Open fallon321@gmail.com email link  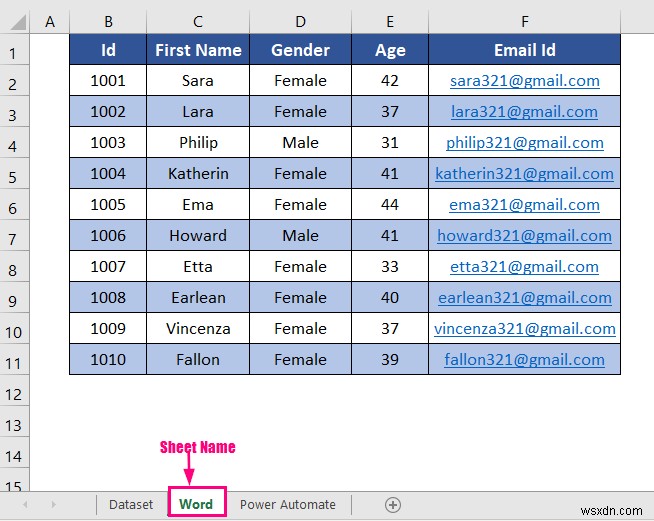(524, 360)
